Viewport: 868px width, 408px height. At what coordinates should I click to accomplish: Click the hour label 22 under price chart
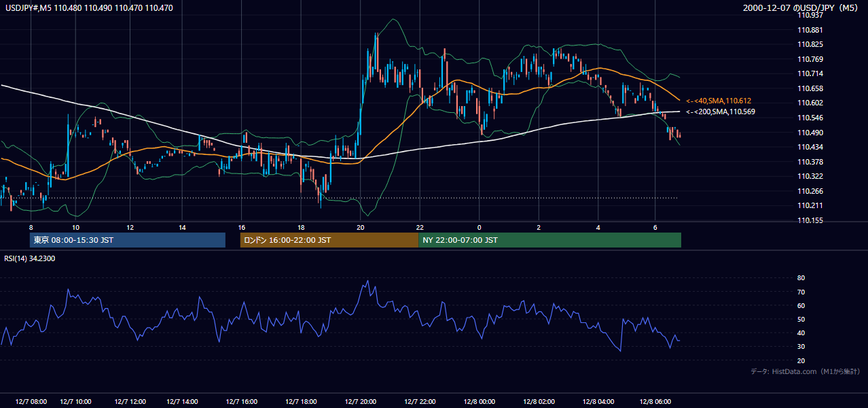coord(420,227)
